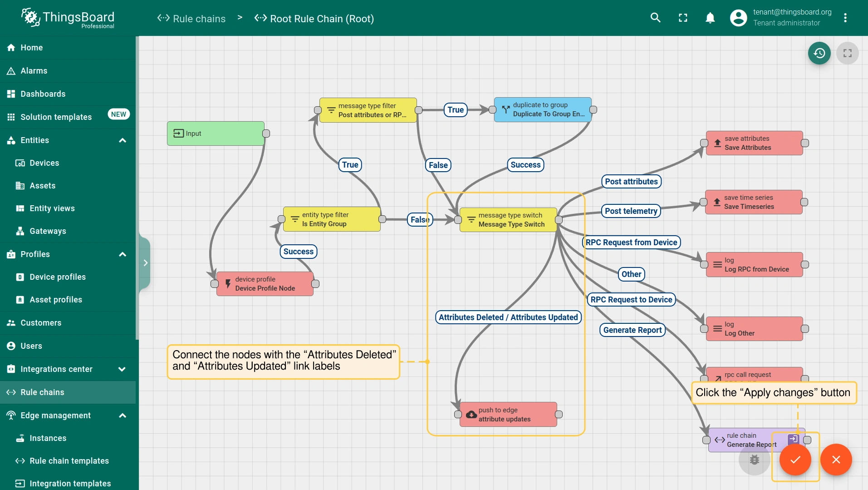
Task: Open the node library side panel arrow
Action: pyautogui.click(x=145, y=263)
